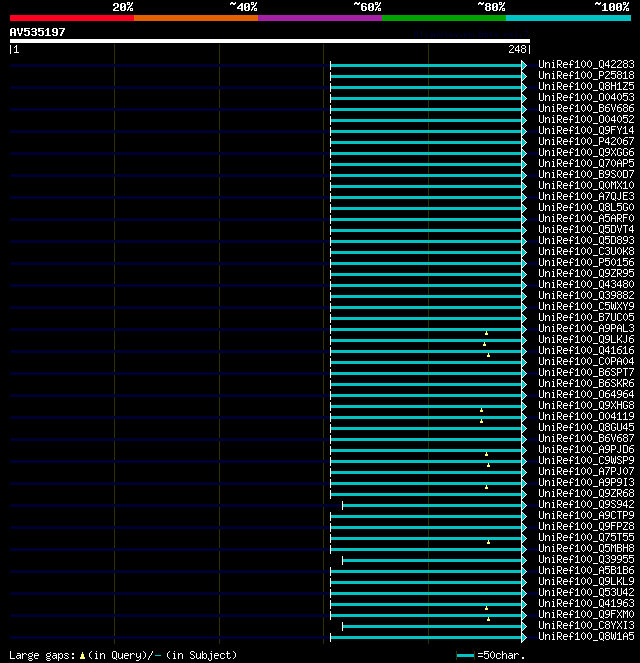The height and width of the screenshot is (663, 640).
Task: Click the start tick of UniRef100_Q39955 alignment
Action: [342, 560]
